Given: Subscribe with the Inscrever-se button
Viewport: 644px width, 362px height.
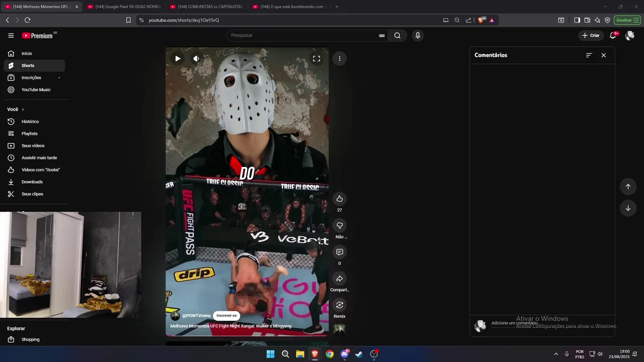Looking at the screenshot, I should (226, 316).
